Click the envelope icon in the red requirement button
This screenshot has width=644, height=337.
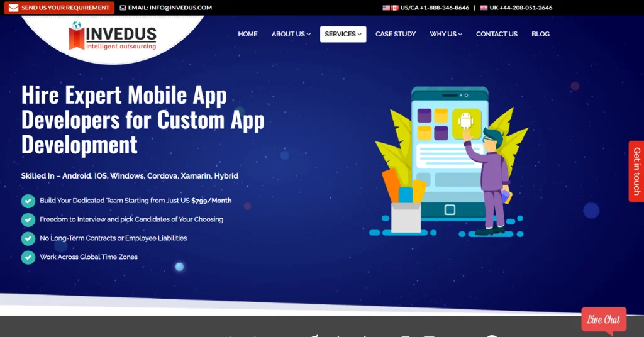[x=13, y=8]
